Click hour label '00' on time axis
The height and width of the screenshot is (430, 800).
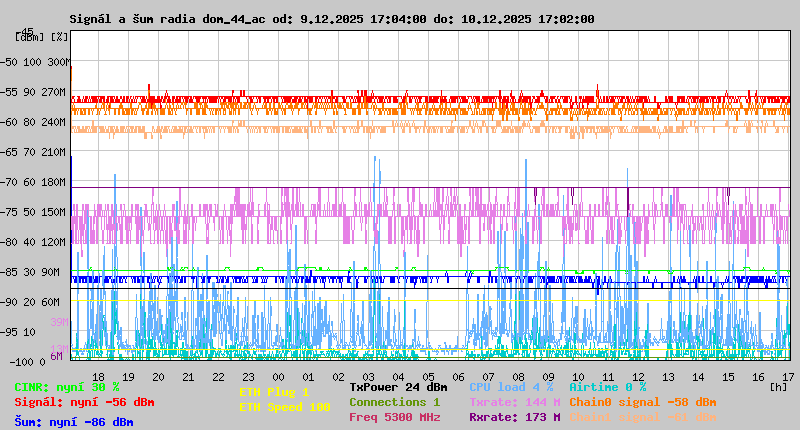[278, 377]
